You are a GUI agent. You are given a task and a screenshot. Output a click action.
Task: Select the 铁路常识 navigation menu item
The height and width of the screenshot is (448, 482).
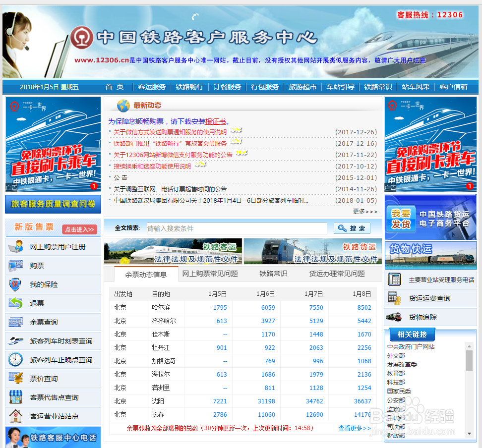(378, 87)
